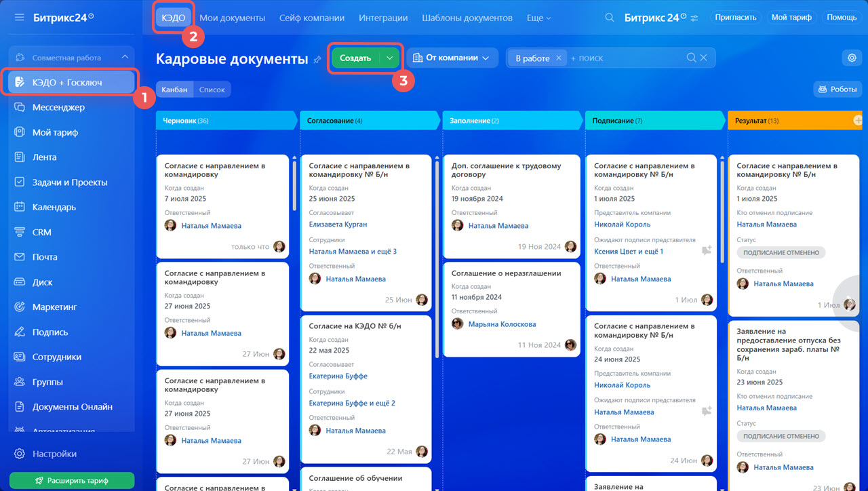The image size is (868, 491).
Task: Expand the Еще menu in top navigation
Action: pyautogui.click(x=538, y=18)
